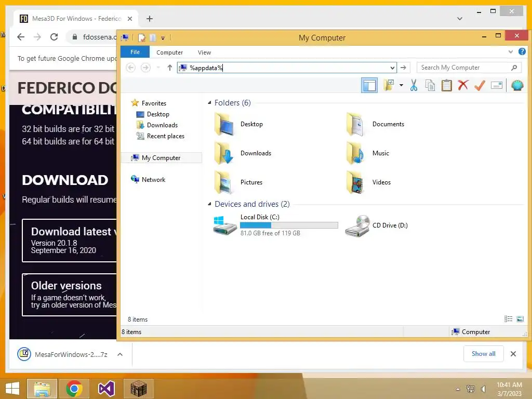Image resolution: width=532 pixels, height=399 pixels.
Task: Show hidden system tray icons
Action: pos(458,389)
